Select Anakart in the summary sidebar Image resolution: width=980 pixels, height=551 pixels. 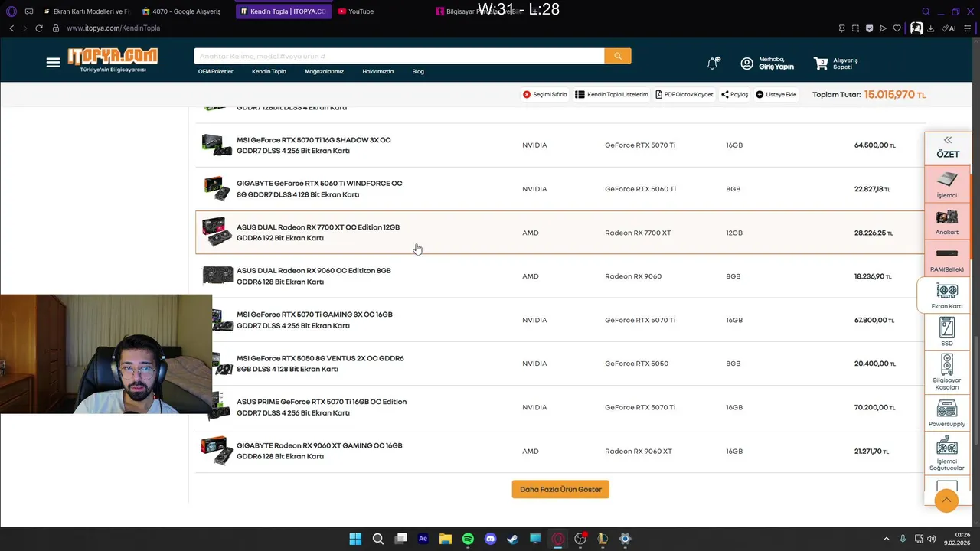[947, 222]
